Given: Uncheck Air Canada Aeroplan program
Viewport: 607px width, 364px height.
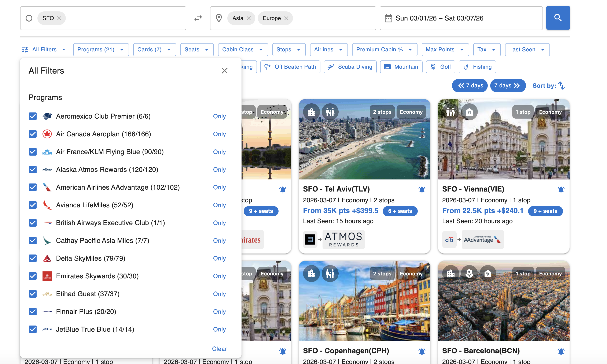Looking at the screenshot, I should click(x=33, y=134).
